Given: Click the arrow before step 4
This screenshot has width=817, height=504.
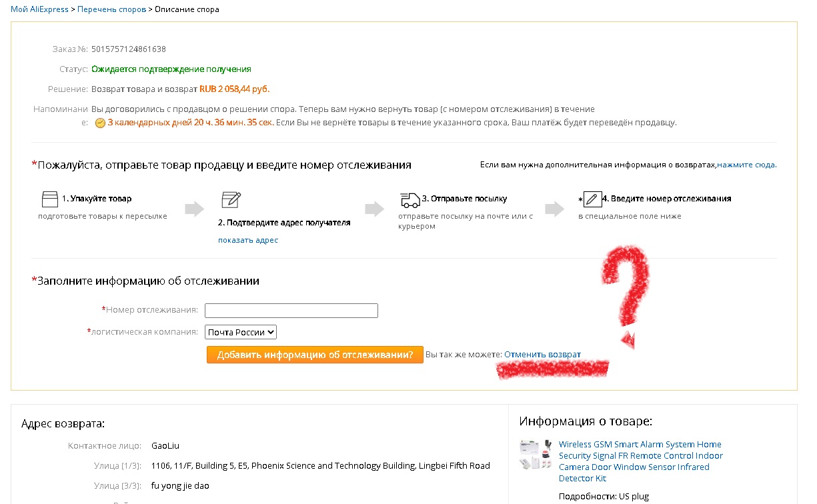Looking at the screenshot, I should point(555,209).
